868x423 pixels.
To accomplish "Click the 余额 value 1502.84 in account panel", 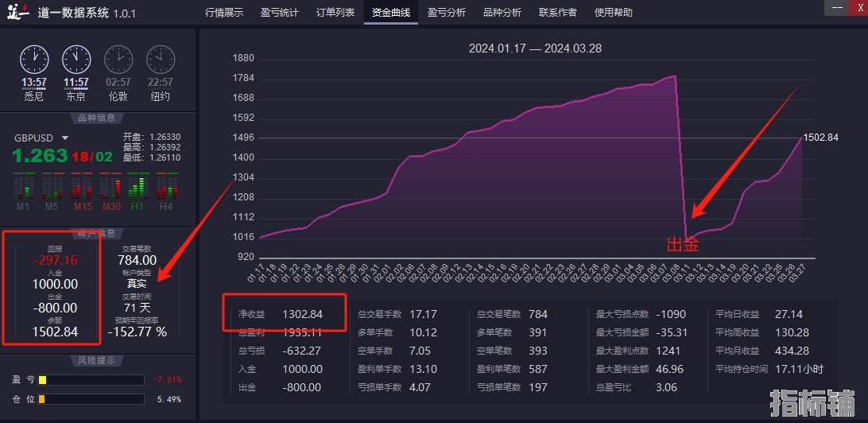I will pos(55,332).
